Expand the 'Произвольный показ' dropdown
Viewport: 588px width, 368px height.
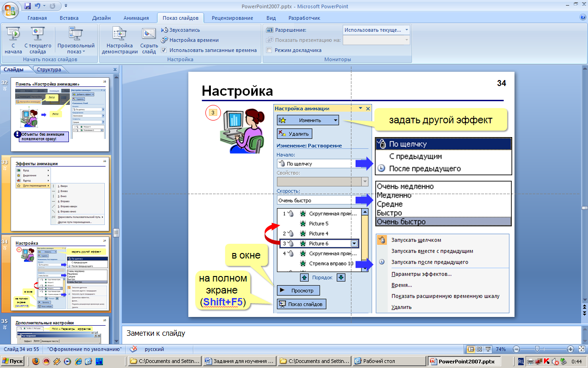coord(76,40)
